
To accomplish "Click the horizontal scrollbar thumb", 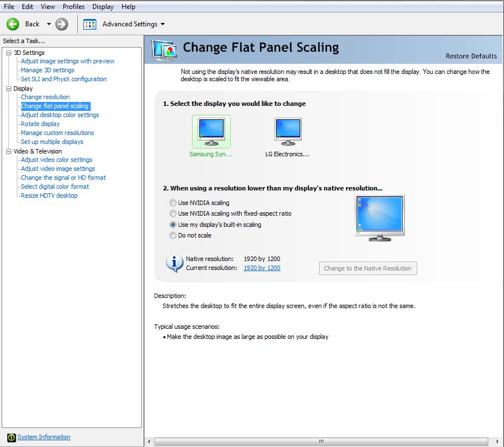I will click(321, 441).
